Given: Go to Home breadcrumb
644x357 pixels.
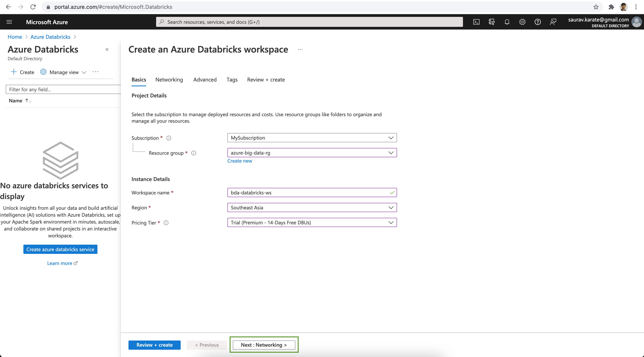Looking at the screenshot, I should pos(15,37).
